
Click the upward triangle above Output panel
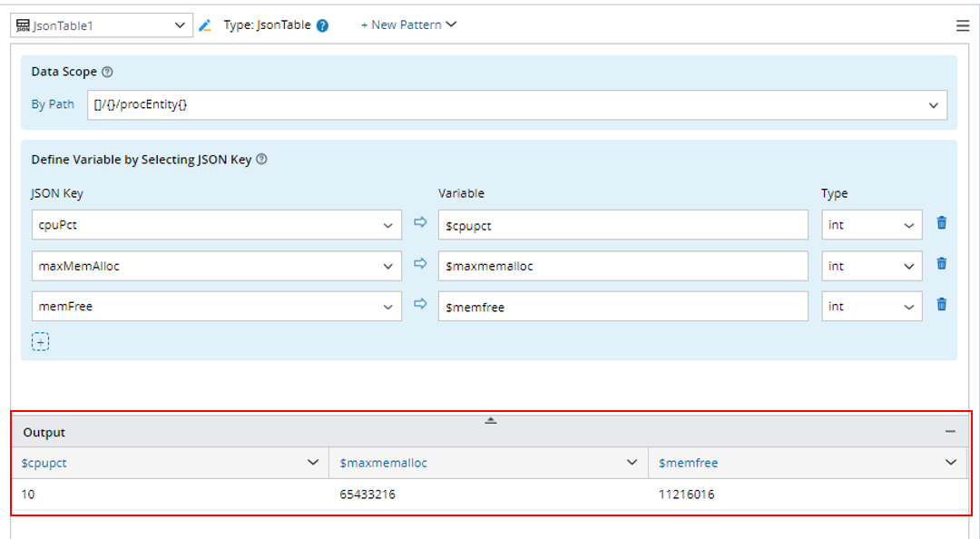(x=490, y=420)
